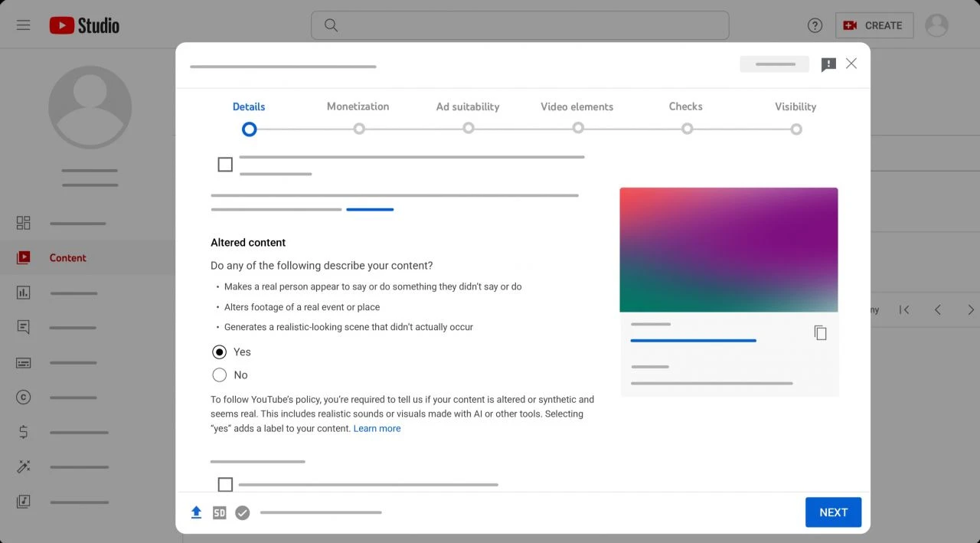Screen dimensions: 980x543
Task: Copy the video link with the copy icon
Action: (x=820, y=332)
